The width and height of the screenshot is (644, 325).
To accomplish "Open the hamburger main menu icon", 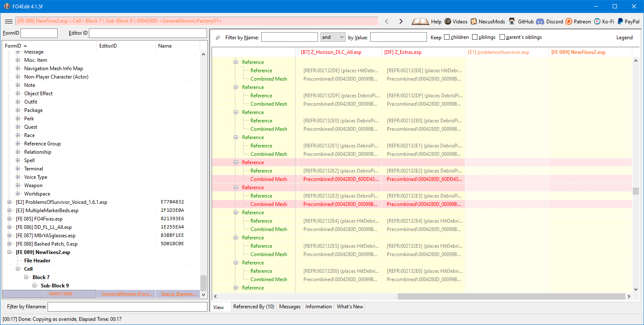I will click(x=8, y=21).
